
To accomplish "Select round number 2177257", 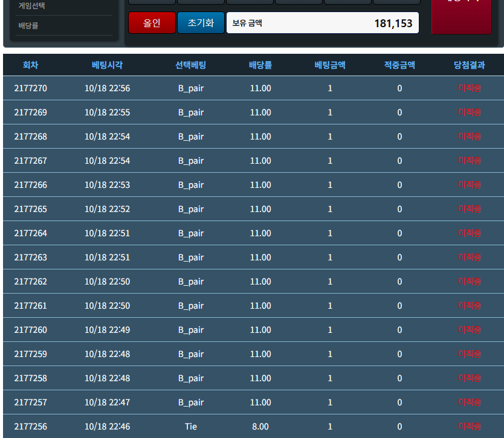I will point(31,402).
